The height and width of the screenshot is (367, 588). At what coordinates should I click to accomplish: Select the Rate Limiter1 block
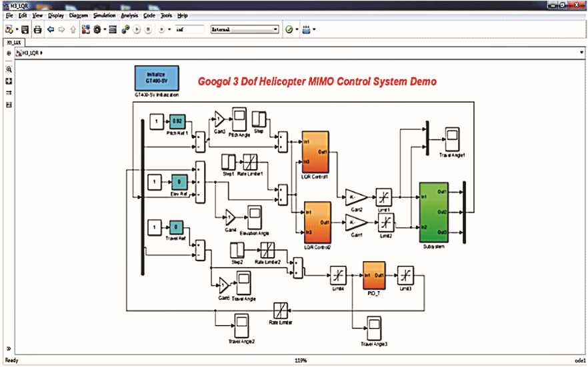click(251, 163)
